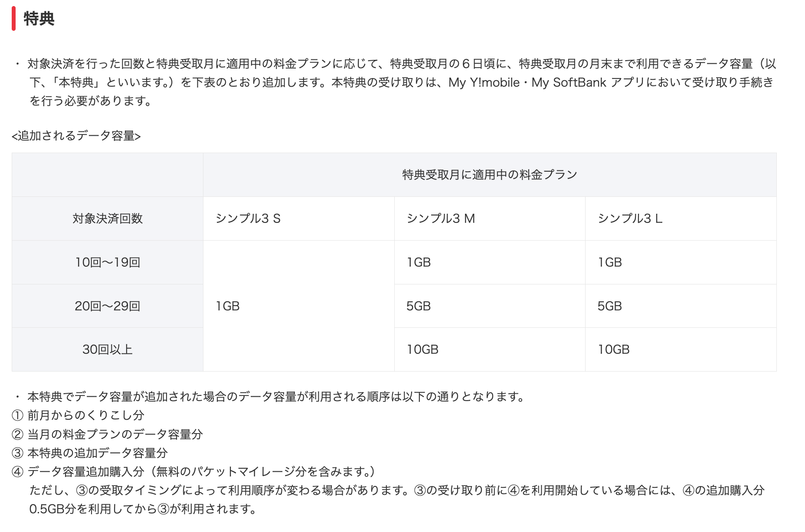Click the 10GB cell under シンプル3 M

point(422,349)
